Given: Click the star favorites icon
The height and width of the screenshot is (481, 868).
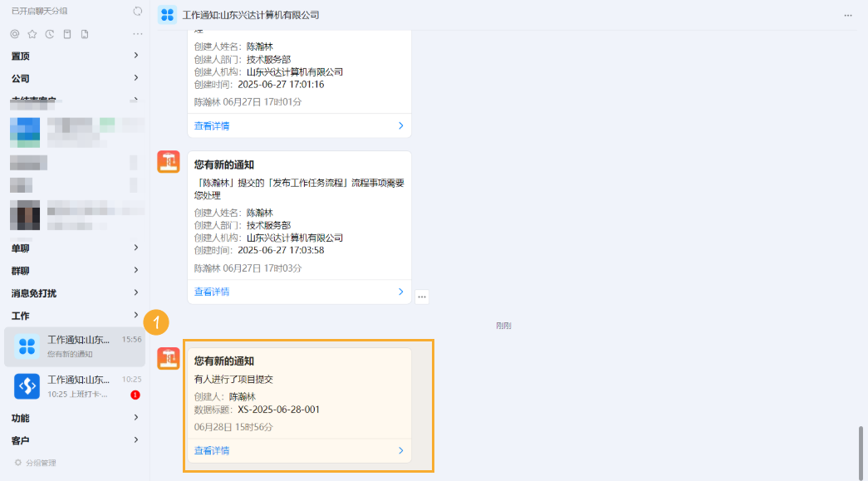Looking at the screenshot, I should coord(32,33).
